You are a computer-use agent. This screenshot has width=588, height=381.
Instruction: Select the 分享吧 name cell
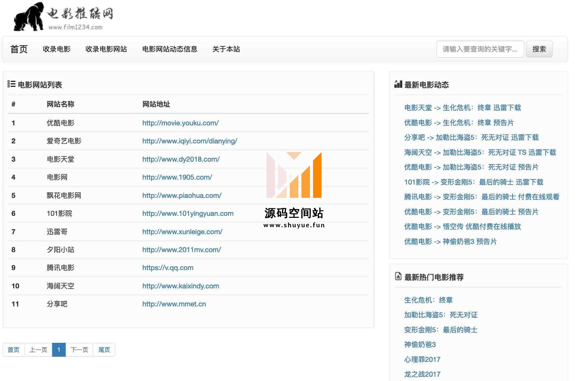(x=57, y=304)
